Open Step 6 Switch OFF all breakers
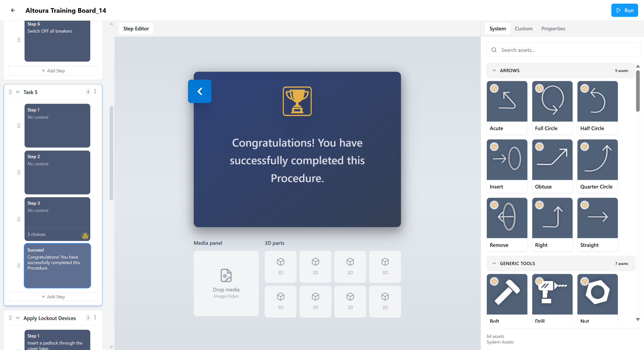Screen dimensions: 644x350 click(57, 41)
